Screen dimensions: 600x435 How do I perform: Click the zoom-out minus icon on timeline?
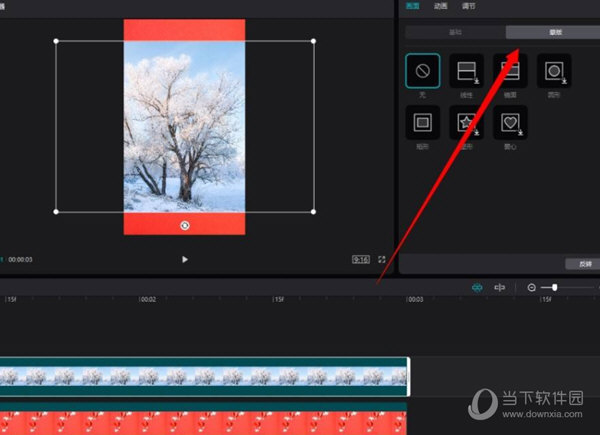pos(531,287)
